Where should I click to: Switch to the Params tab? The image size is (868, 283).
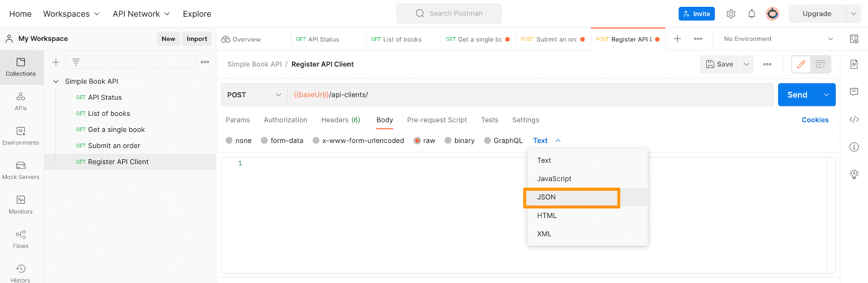237,120
